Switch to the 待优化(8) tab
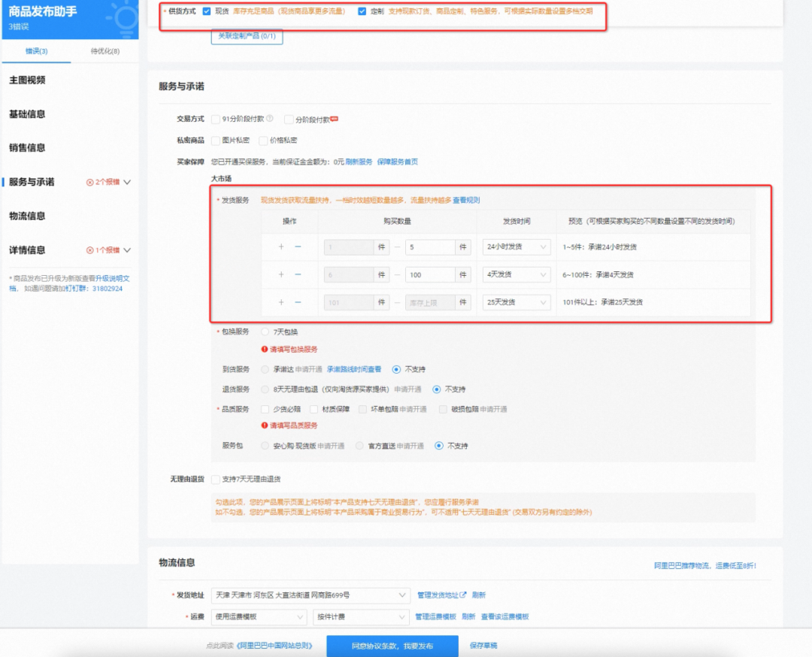This screenshot has height=657, width=812. point(105,51)
